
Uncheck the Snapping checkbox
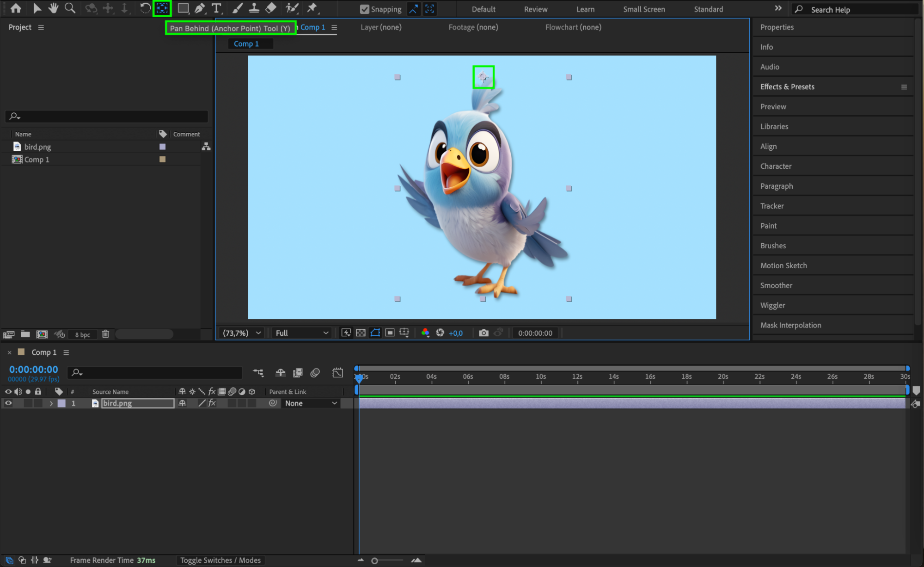(365, 9)
